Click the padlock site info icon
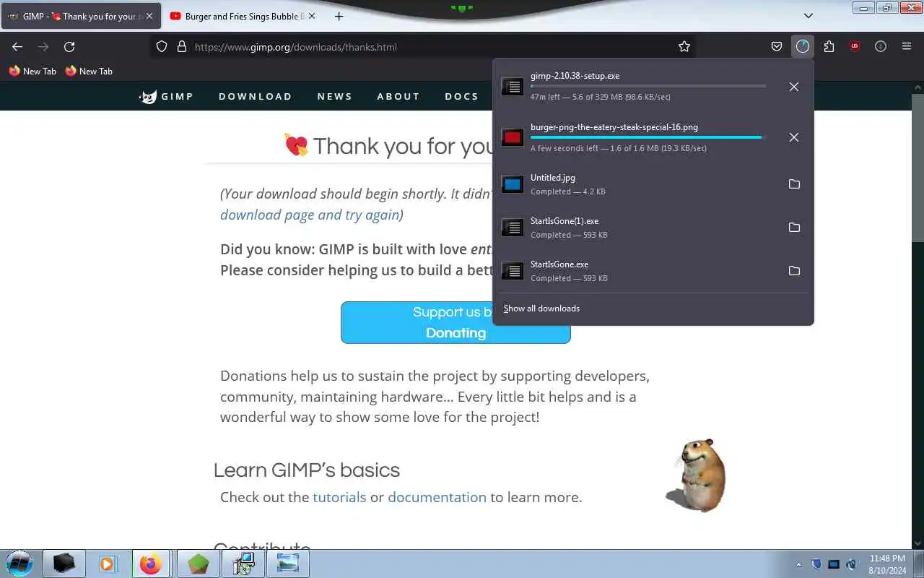 182,46
